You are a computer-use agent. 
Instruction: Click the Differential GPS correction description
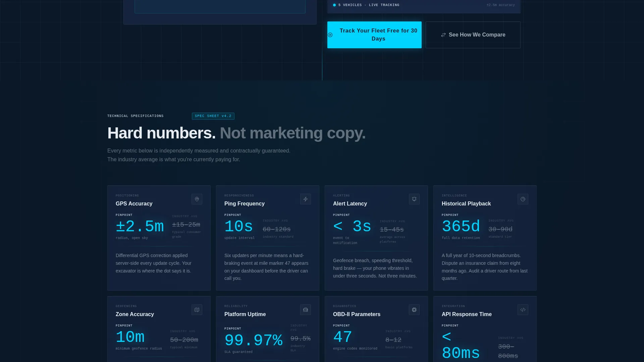pyautogui.click(x=154, y=263)
